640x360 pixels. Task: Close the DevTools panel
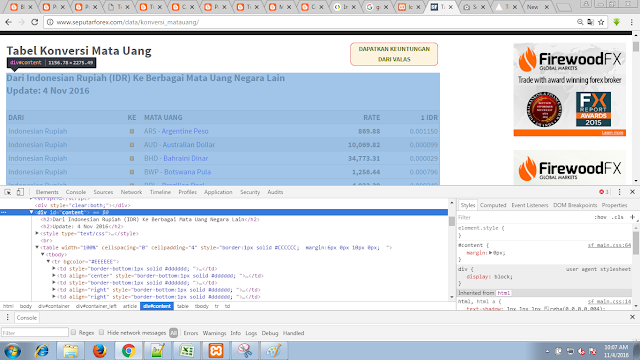(x=632, y=192)
